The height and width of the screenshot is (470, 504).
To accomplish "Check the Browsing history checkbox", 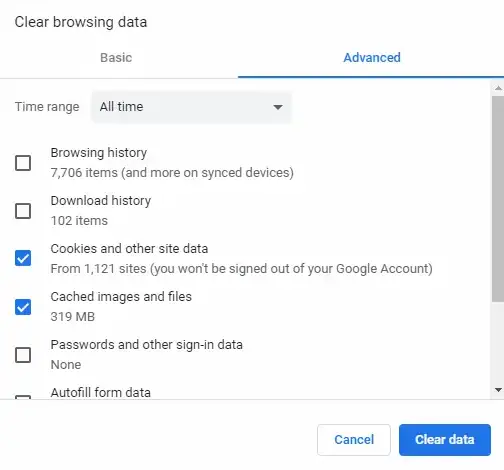I will [23, 163].
